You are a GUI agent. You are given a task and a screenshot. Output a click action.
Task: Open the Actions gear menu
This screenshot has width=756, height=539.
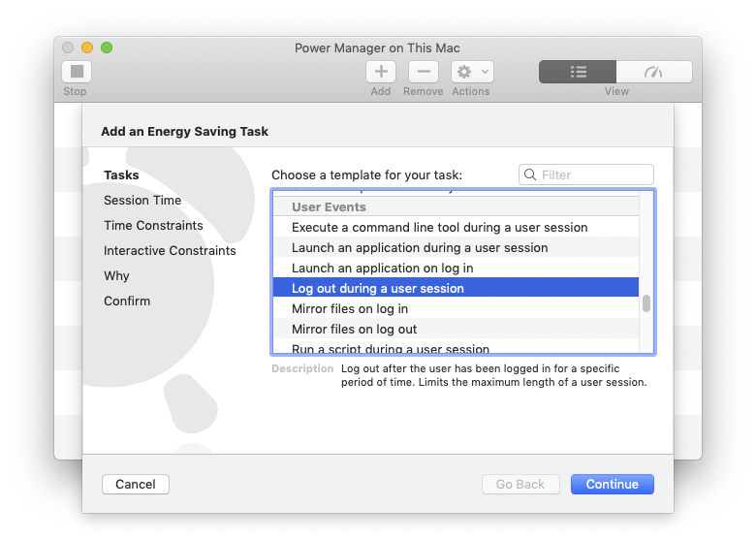pos(472,72)
